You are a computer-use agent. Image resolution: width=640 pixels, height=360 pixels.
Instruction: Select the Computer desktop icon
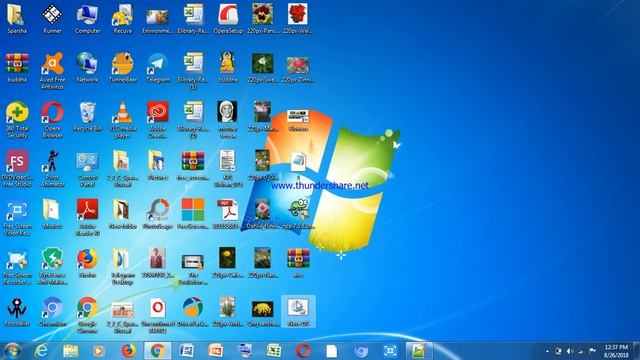pos(87,18)
